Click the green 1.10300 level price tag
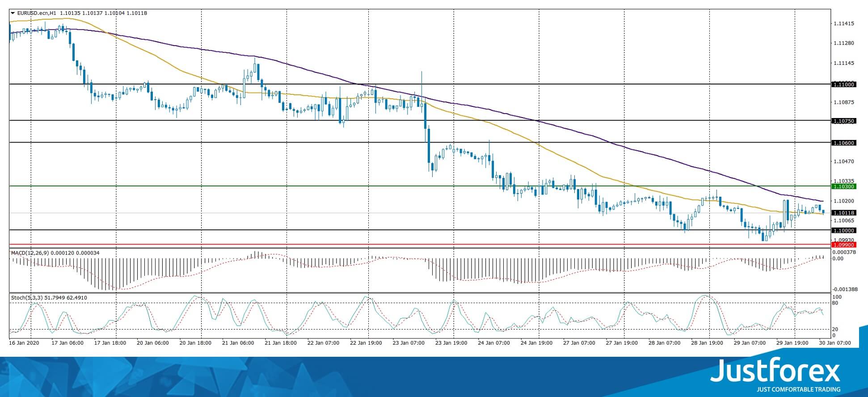868x397 pixels. tap(843, 186)
